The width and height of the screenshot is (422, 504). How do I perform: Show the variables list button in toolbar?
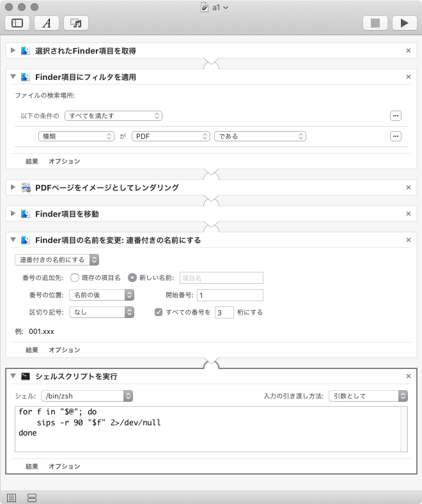point(47,23)
